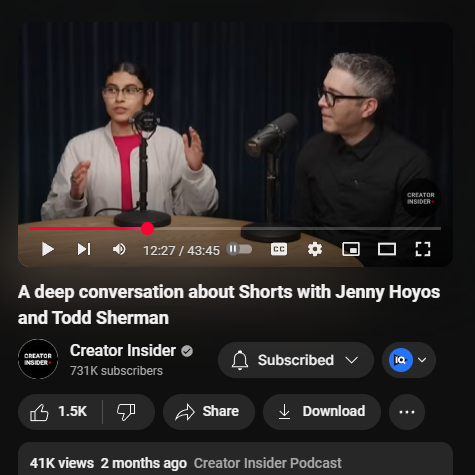Open the Creator Insider channel avatar
The height and width of the screenshot is (475, 475).
(x=38, y=359)
